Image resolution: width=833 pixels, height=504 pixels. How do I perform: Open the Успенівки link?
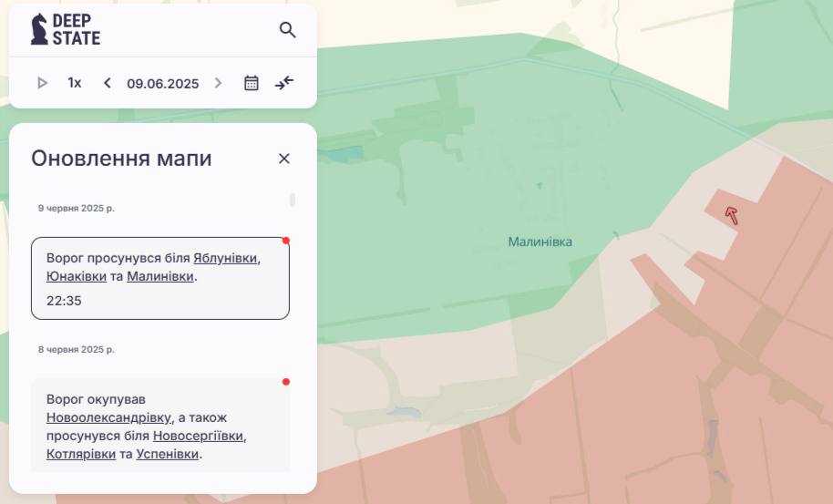[168, 454]
